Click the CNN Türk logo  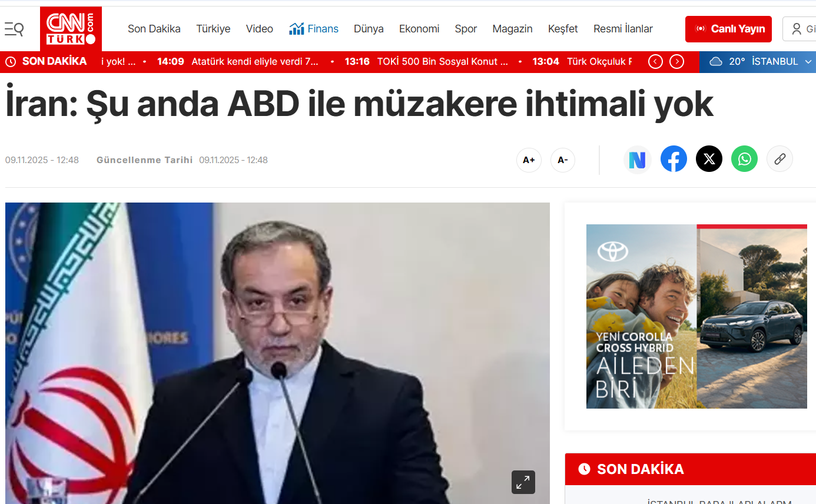[x=71, y=29]
